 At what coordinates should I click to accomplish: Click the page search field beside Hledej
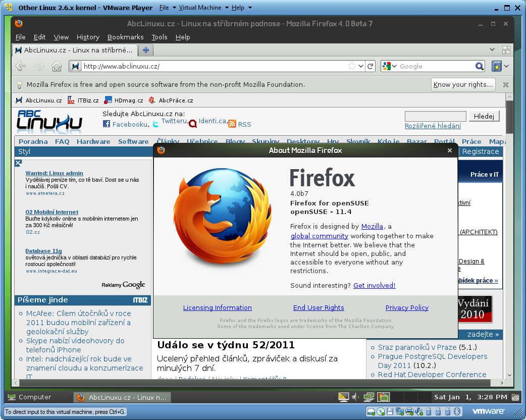(x=436, y=116)
